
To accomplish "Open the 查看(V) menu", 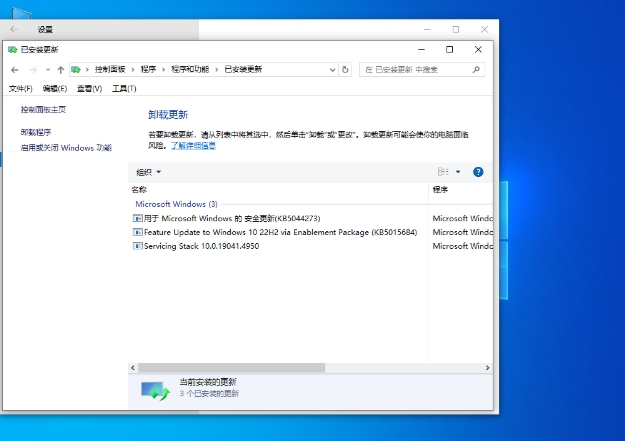I will click(90, 89).
